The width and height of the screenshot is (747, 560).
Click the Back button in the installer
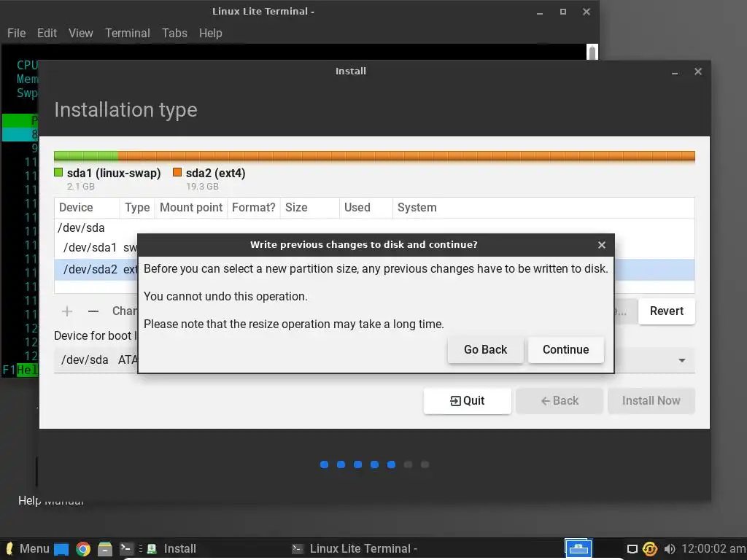(x=560, y=401)
